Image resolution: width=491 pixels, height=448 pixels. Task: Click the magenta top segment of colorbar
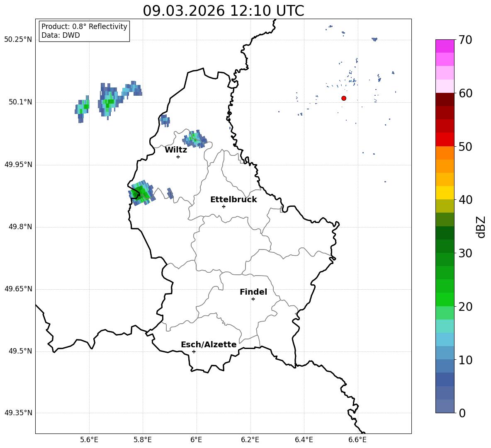tap(445, 46)
